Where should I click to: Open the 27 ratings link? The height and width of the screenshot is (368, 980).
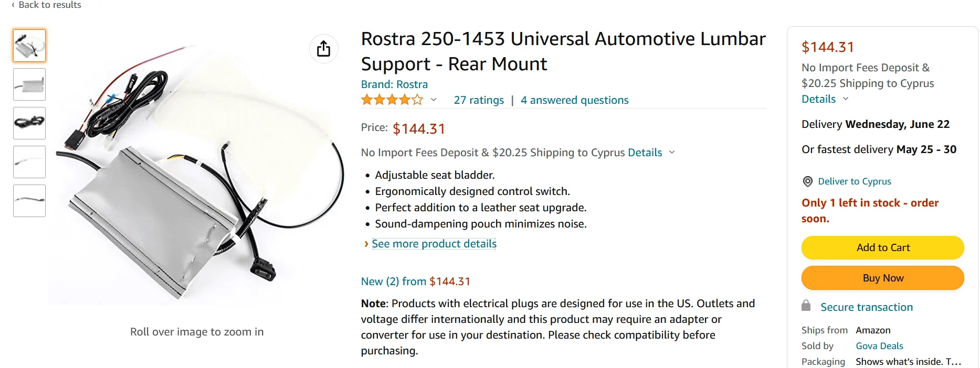tap(478, 100)
